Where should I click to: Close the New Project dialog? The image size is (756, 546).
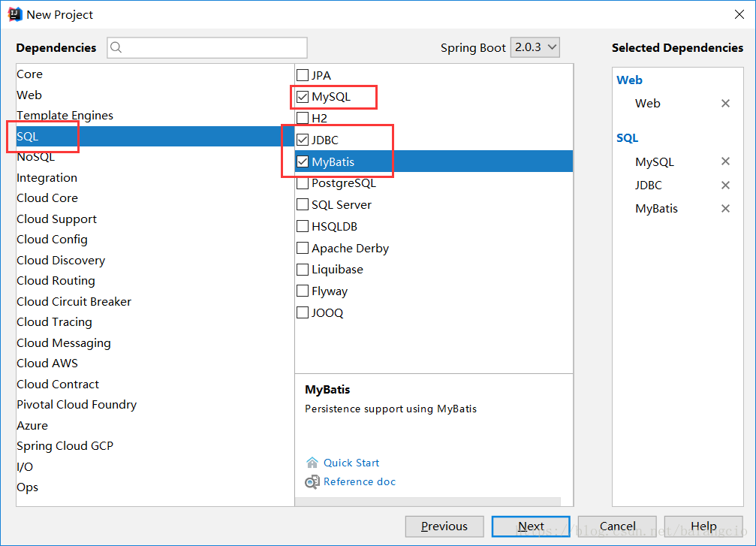pyautogui.click(x=739, y=14)
